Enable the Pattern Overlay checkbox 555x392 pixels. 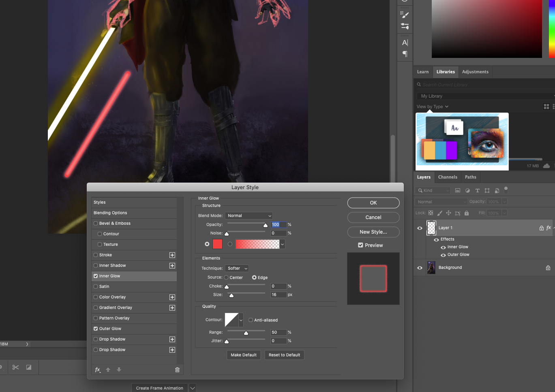point(96,318)
